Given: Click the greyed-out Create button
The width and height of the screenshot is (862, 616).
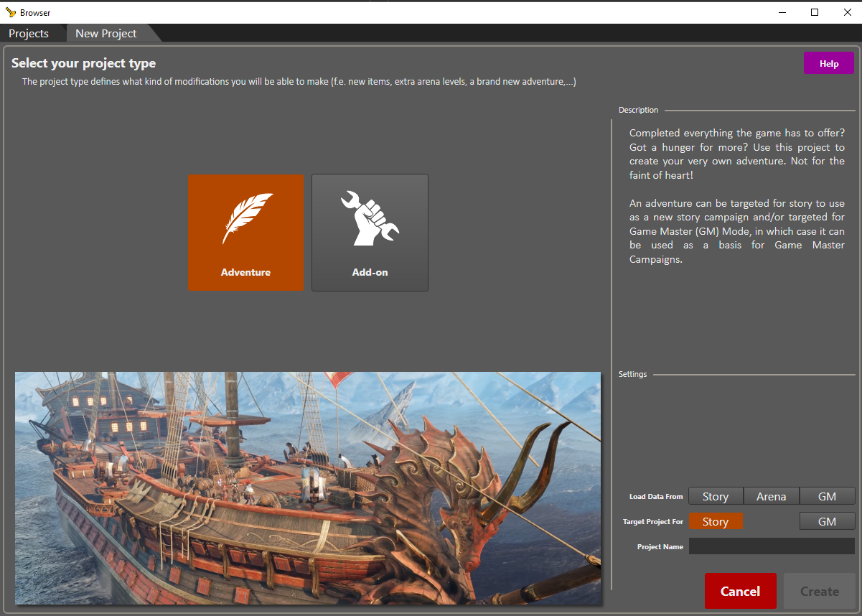Looking at the screenshot, I should [820, 591].
